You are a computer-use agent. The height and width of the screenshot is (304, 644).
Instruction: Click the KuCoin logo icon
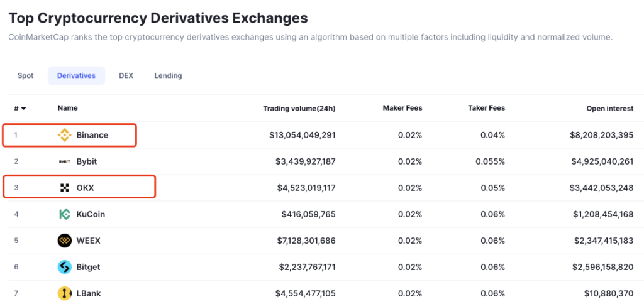[x=65, y=214]
